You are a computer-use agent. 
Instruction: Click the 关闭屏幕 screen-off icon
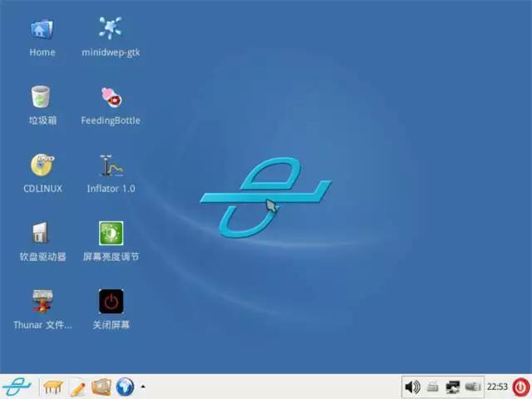coord(111,303)
